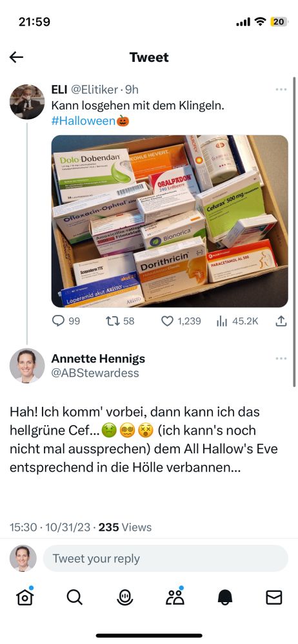Share ELI's tweet via upload icon
This screenshot has height=644, width=298.
[x=281, y=321]
